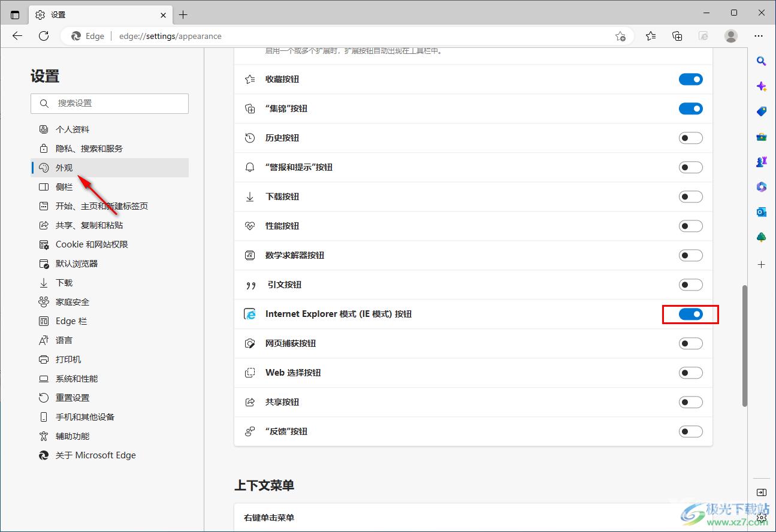776x532 pixels.
Task: Open the user profile avatar
Action: click(731, 36)
